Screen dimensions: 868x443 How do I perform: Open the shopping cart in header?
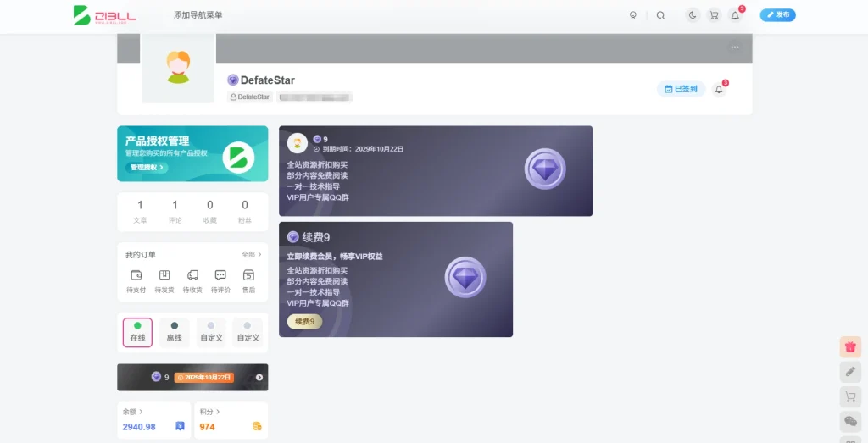point(714,15)
